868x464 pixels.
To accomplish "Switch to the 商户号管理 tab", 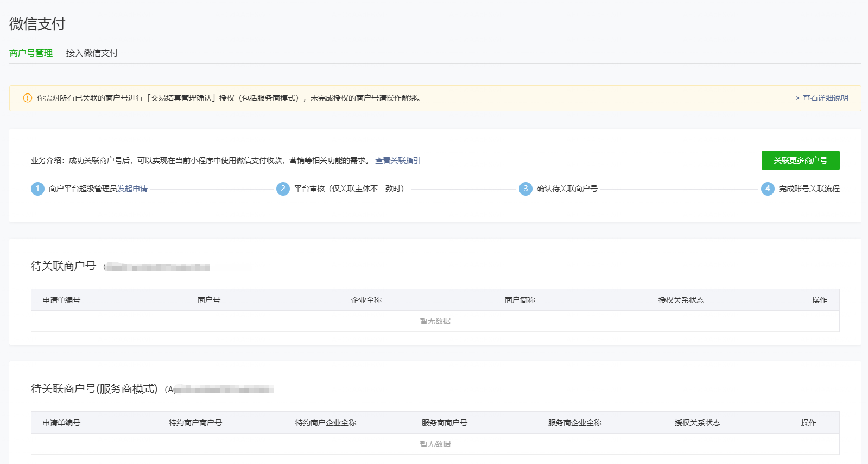I will click(x=31, y=53).
